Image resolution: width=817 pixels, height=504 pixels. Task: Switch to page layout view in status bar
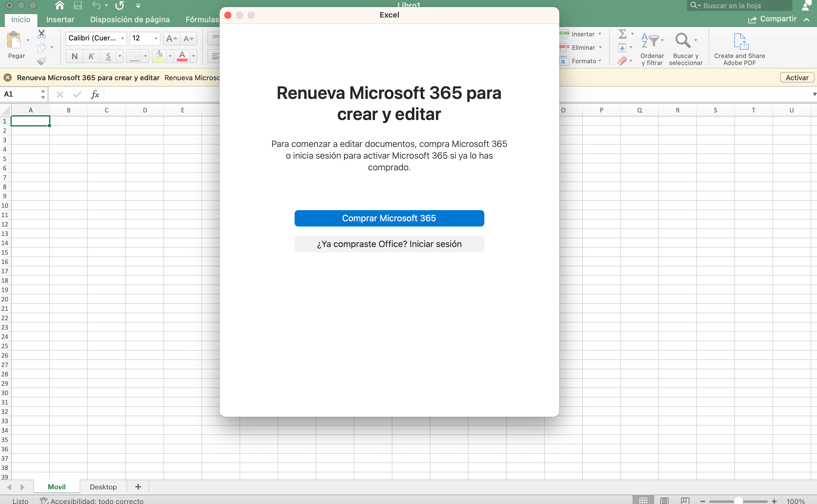[664, 500]
